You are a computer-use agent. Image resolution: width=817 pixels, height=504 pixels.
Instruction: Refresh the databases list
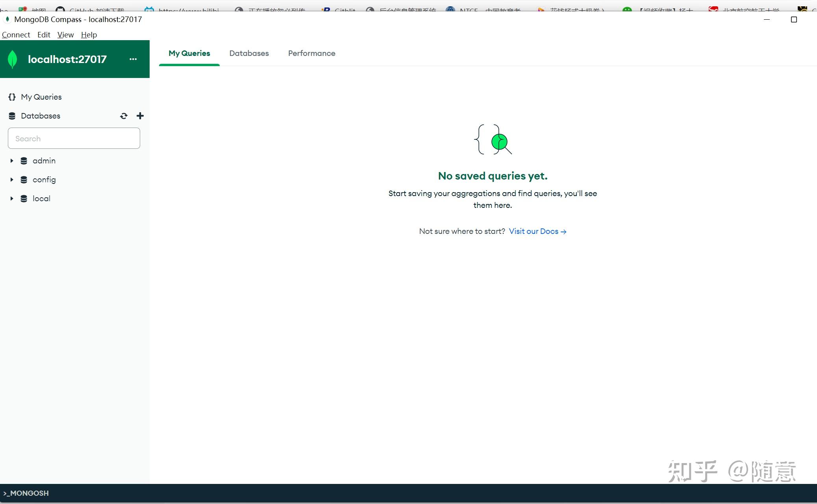click(x=124, y=116)
